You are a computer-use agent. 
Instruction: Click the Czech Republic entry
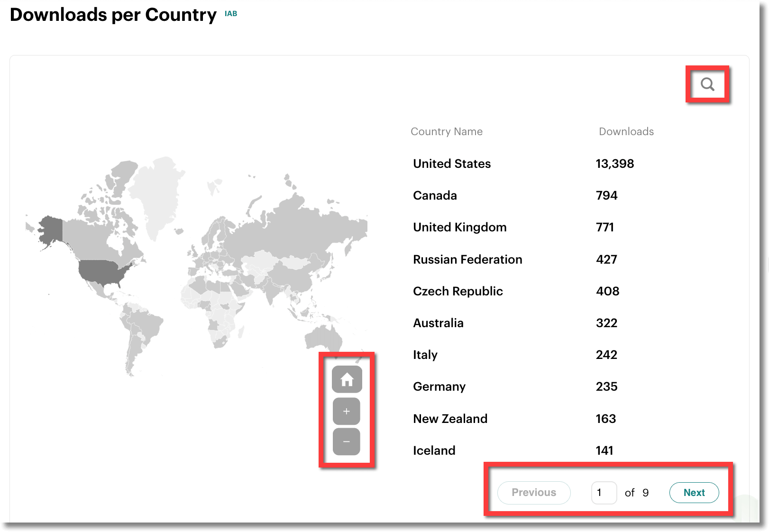tap(458, 291)
